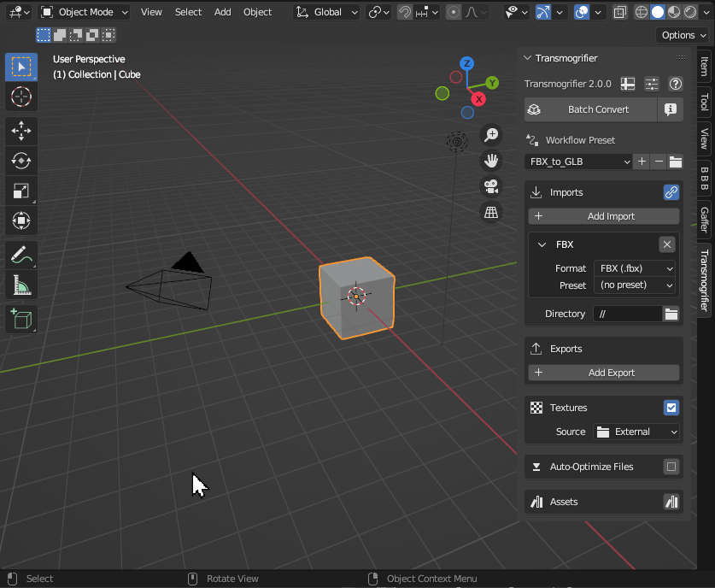Screen dimensions: 715x588
Task: Click the red X axis gizmo ball
Action: (x=478, y=100)
